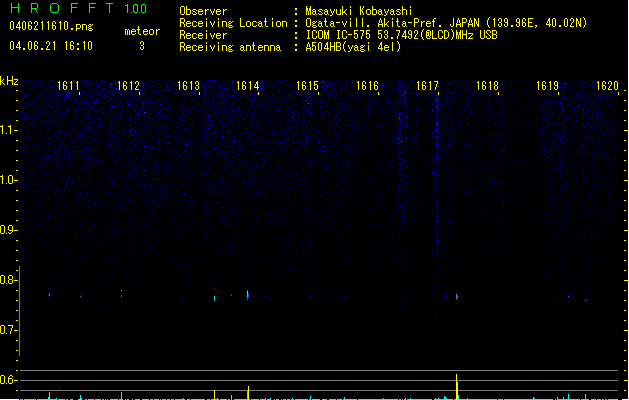Click the 1620 time axis label

[x=607, y=86]
